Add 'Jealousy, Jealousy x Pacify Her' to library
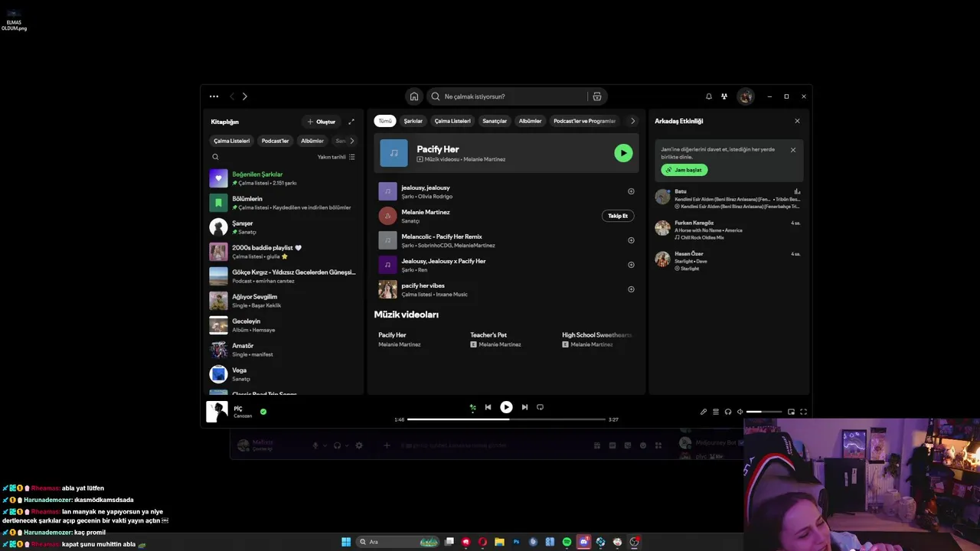Viewport: 980px width, 551px height. click(631, 265)
